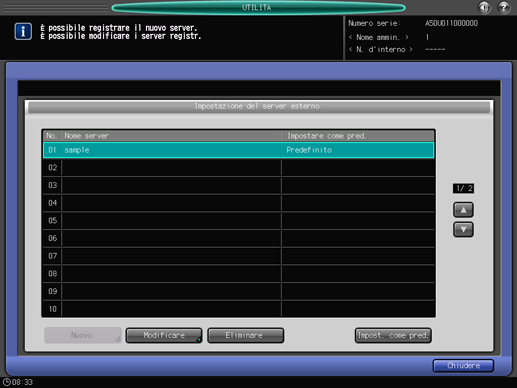Click the No. column header

point(52,136)
